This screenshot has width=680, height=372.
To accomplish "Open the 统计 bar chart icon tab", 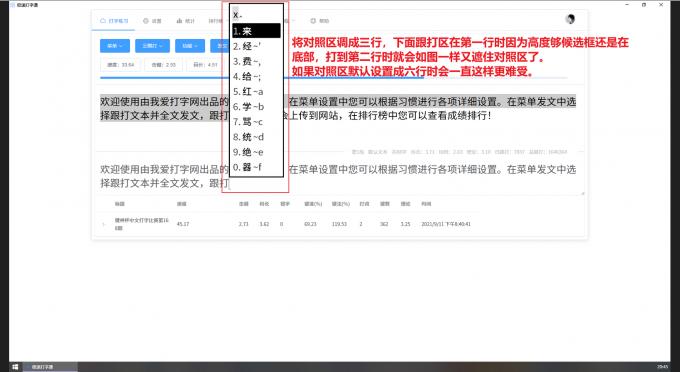I will coord(186,21).
